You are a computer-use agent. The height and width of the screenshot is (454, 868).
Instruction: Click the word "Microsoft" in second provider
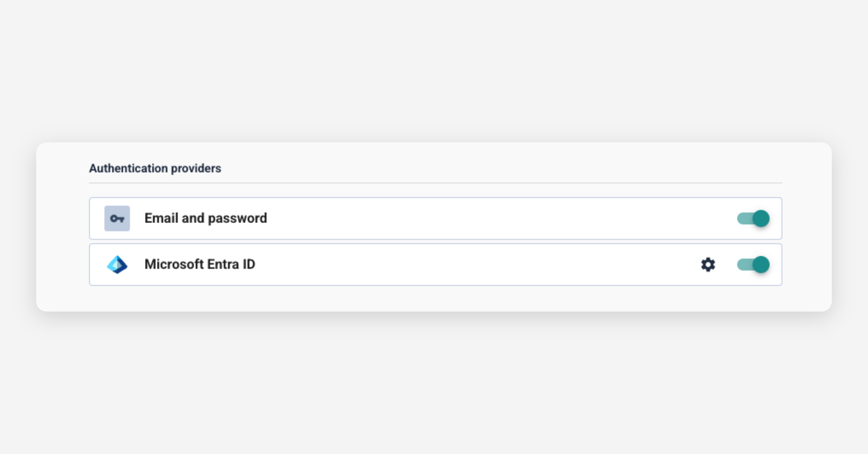174,265
